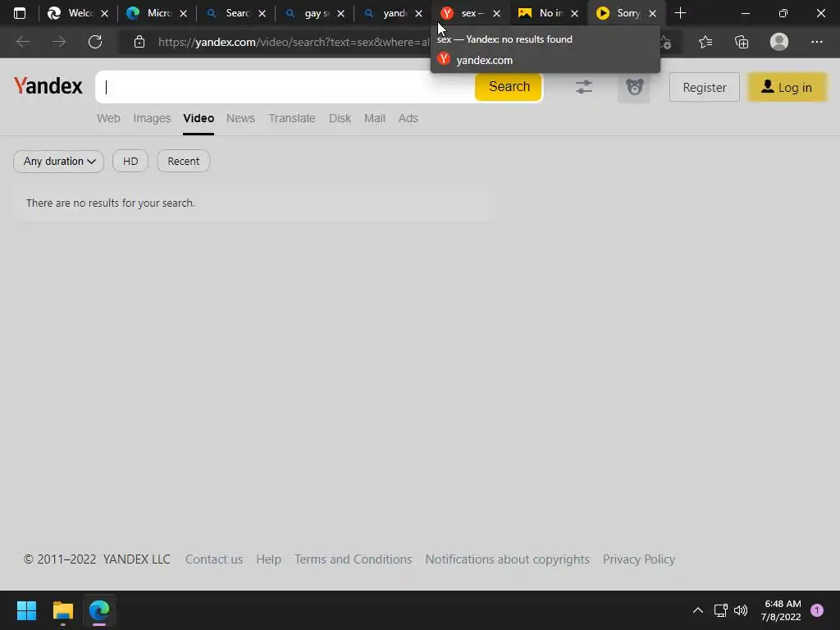Select the Video search tab
This screenshot has width=840, height=630.
click(x=199, y=118)
